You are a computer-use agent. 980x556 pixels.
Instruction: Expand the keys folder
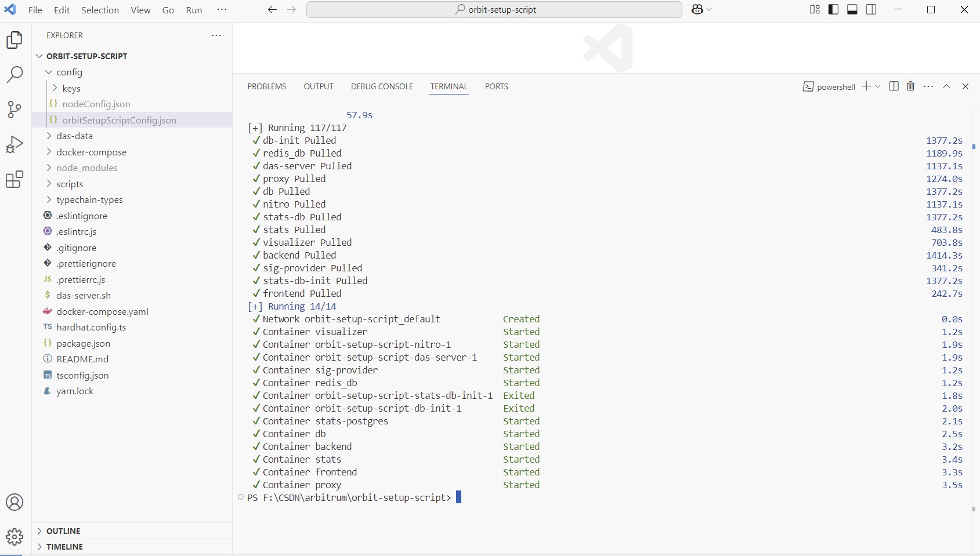point(132,88)
